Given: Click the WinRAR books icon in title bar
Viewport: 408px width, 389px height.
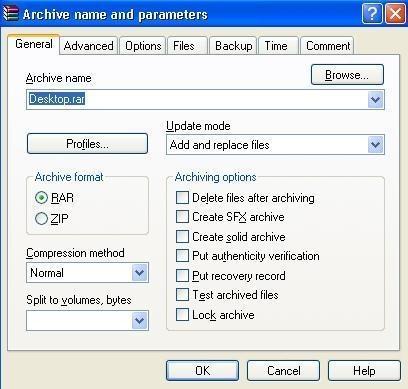Looking at the screenshot, I should click(x=10, y=13).
